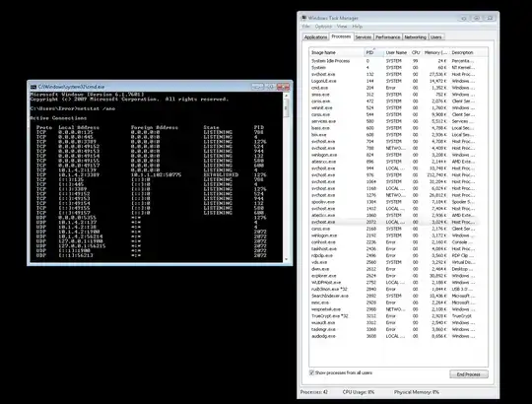Sort by the Memory column header
The image size is (532, 404).
pyautogui.click(x=435, y=52)
